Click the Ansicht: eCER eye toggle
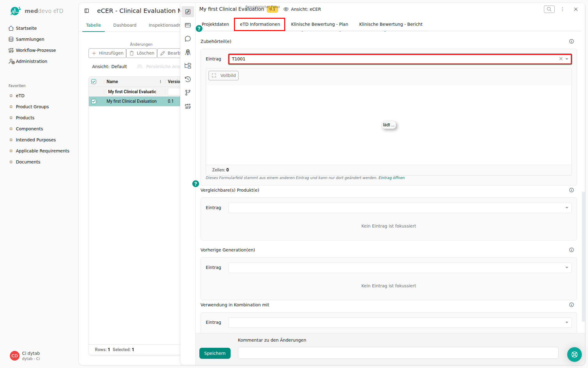Viewport: 588px width, 368px height. [x=302, y=9]
